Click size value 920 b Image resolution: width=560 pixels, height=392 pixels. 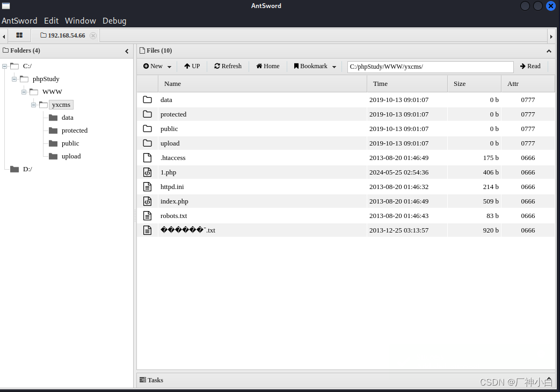(491, 230)
